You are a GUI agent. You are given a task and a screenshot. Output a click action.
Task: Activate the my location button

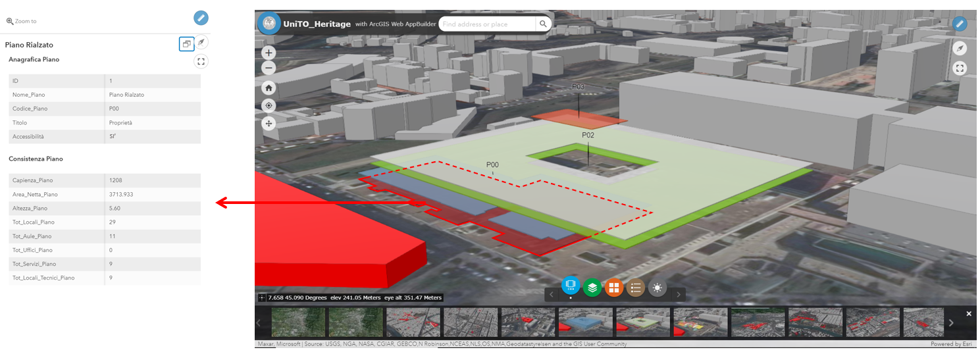pos(269,105)
